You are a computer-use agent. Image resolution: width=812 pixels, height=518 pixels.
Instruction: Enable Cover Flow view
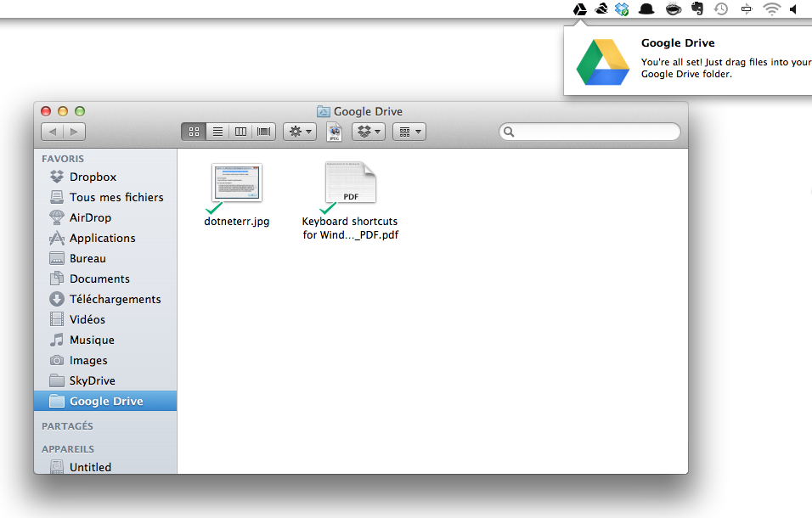[x=265, y=132]
